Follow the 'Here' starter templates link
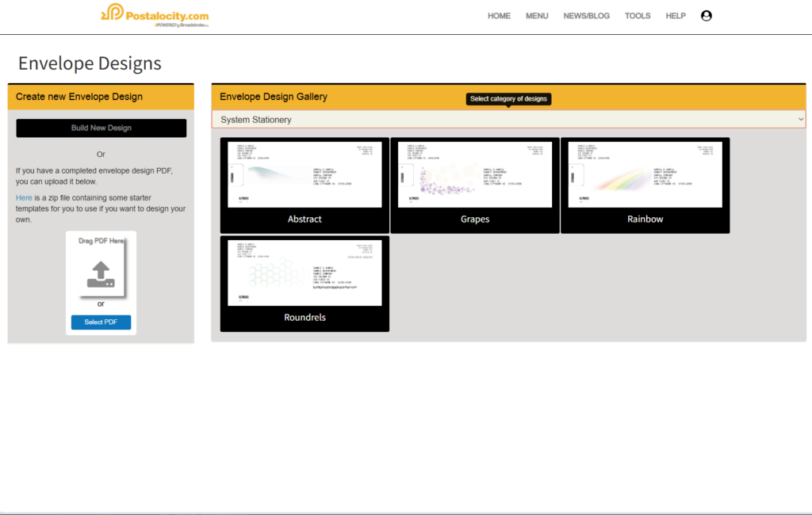 [24, 198]
